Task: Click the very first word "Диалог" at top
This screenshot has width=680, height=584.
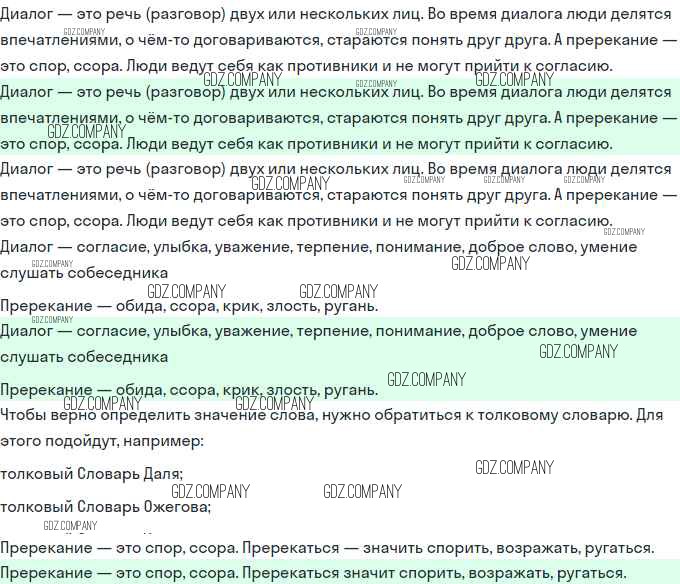Action: [27, 15]
